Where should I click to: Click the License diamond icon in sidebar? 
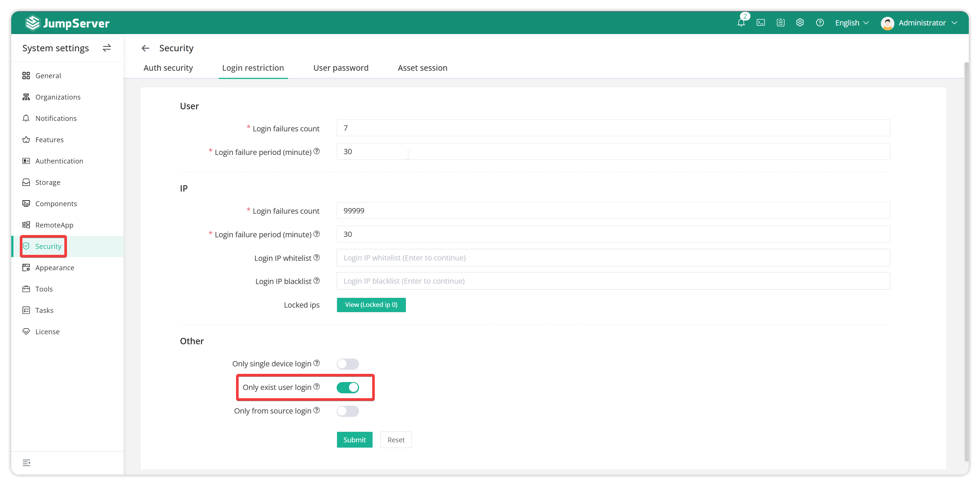[x=26, y=331]
